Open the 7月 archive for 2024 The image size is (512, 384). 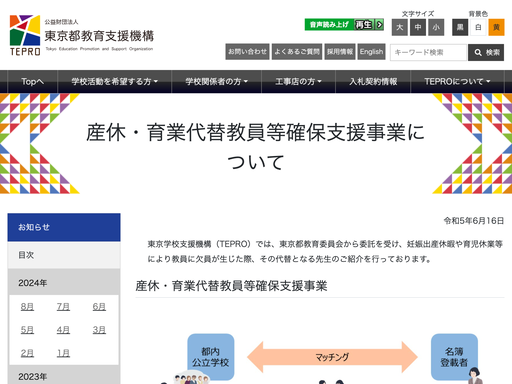pyautogui.click(x=63, y=306)
